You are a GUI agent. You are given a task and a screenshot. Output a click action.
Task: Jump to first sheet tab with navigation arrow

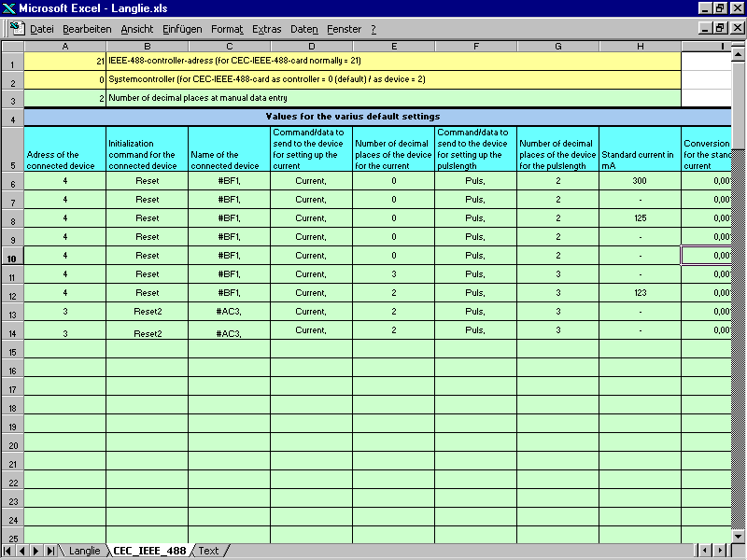[7, 551]
